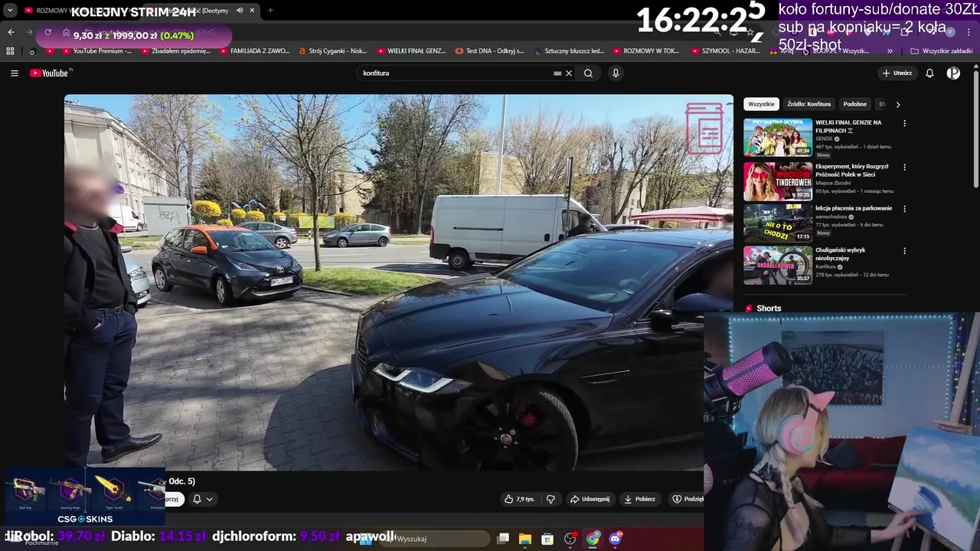980x551 pixels.
Task: Start voice search with the microphone
Action: pos(615,73)
